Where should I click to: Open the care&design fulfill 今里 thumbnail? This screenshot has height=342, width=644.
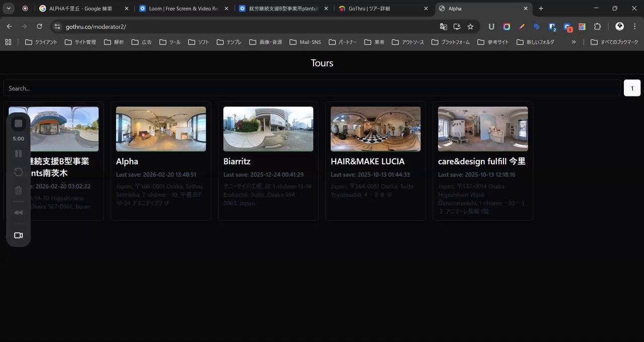[483, 129]
